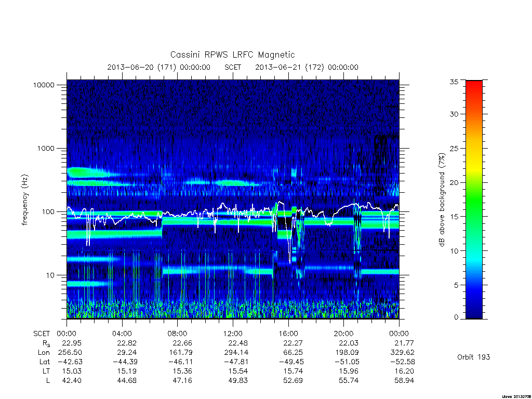Image resolution: width=532 pixels, height=399 pixels.
Task: Click the LT value "15.74"
Action: click(x=293, y=371)
